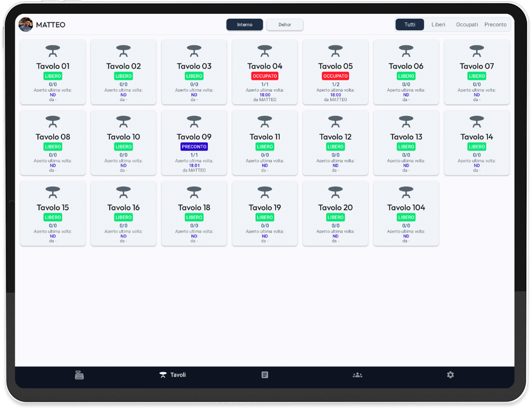Tap the Tavolo 08 table icon
Screen dimensions: 532x410
[x=53, y=121]
